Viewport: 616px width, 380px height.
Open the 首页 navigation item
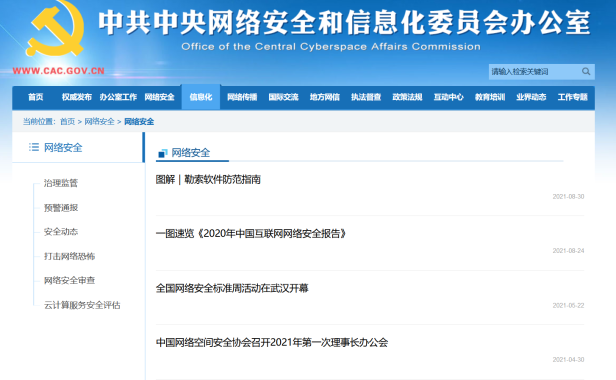click(x=35, y=97)
